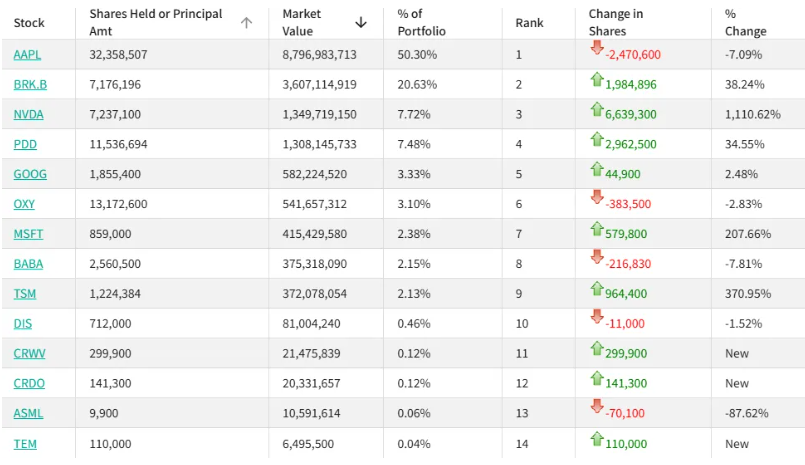The width and height of the screenshot is (805, 465).
Task: Sort table by Rank column header
Action: click(x=529, y=23)
